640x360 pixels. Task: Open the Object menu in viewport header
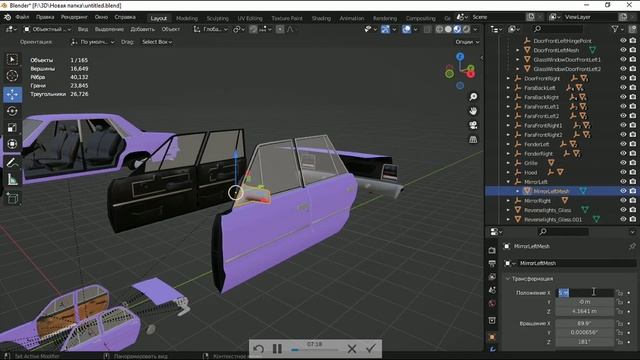click(x=171, y=29)
